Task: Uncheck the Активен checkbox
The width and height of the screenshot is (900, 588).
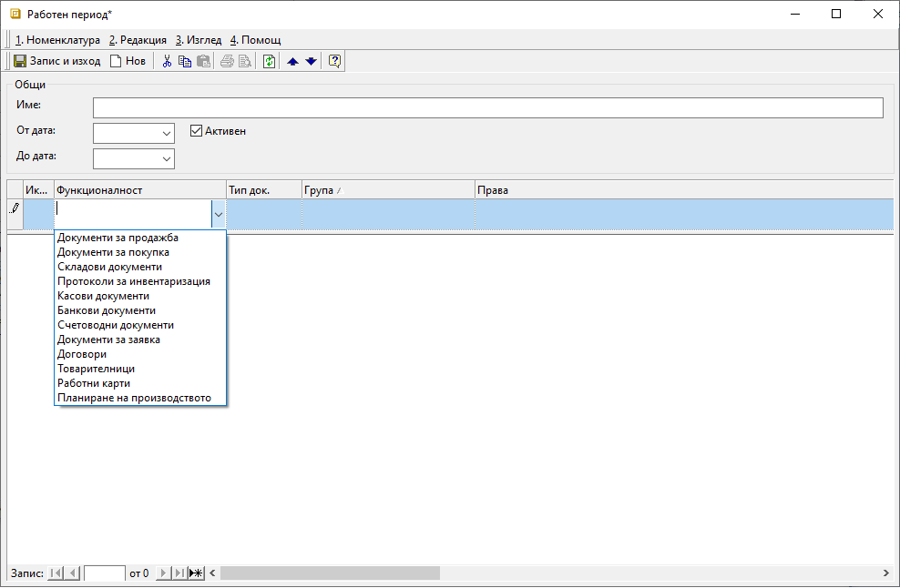Action: 196,131
